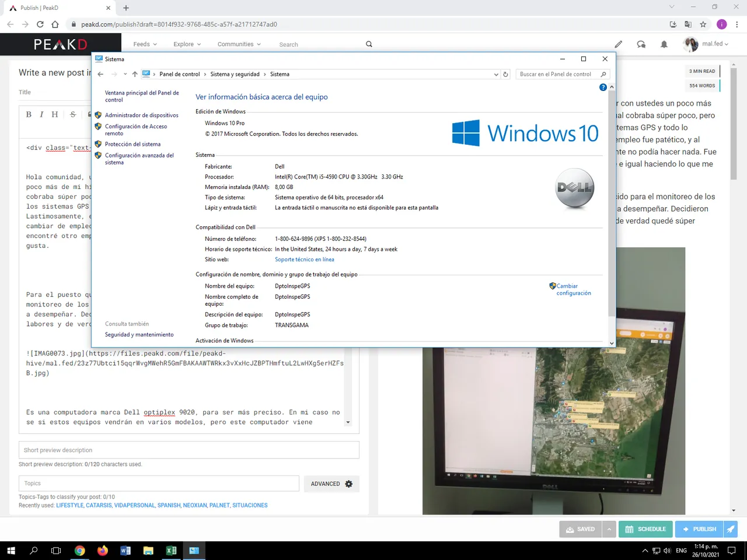Click the Short preview description field
This screenshot has width=747, height=560.
(189, 450)
